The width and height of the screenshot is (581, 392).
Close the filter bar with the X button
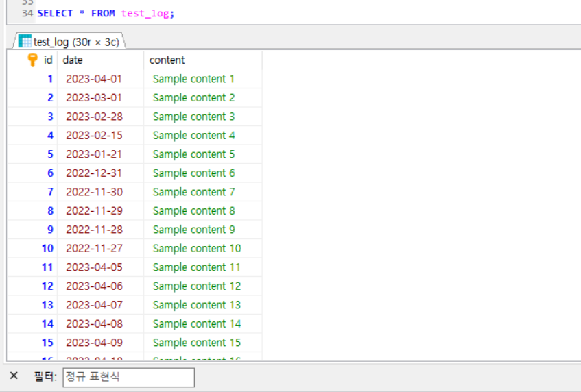pos(14,376)
